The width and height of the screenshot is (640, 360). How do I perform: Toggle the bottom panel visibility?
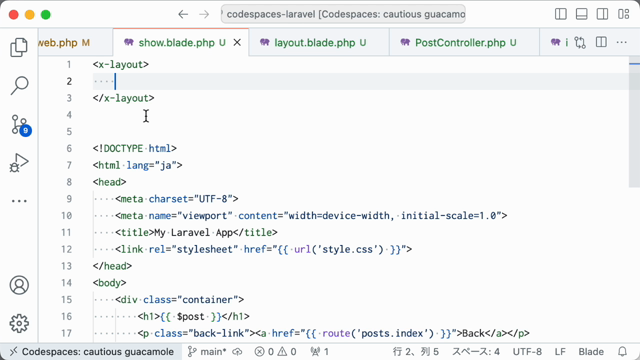click(x=582, y=14)
